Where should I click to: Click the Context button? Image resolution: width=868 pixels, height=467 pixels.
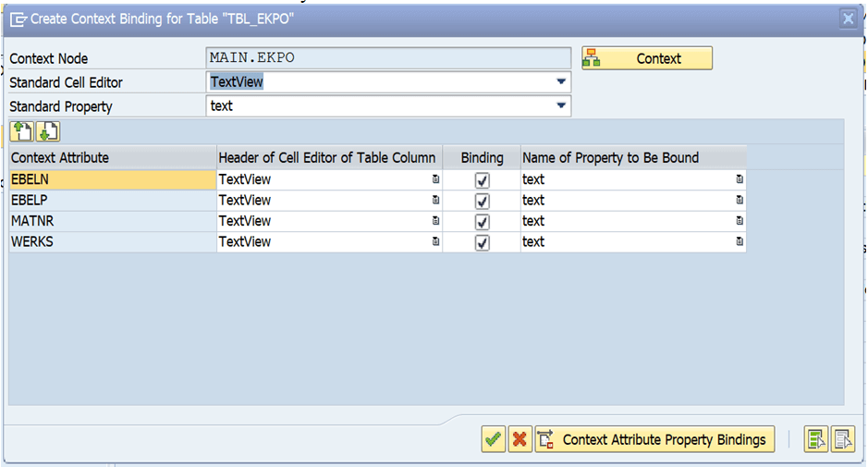point(647,58)
